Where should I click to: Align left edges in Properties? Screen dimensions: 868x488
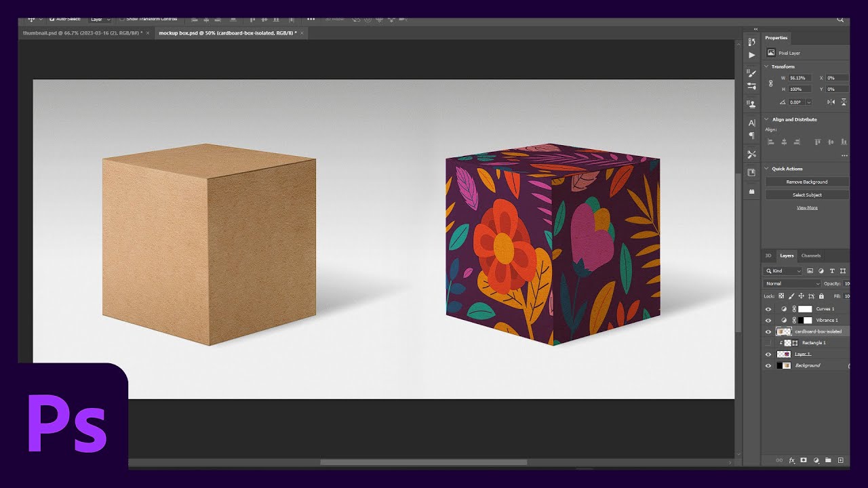pyautogui.click(x=771, y=142)
